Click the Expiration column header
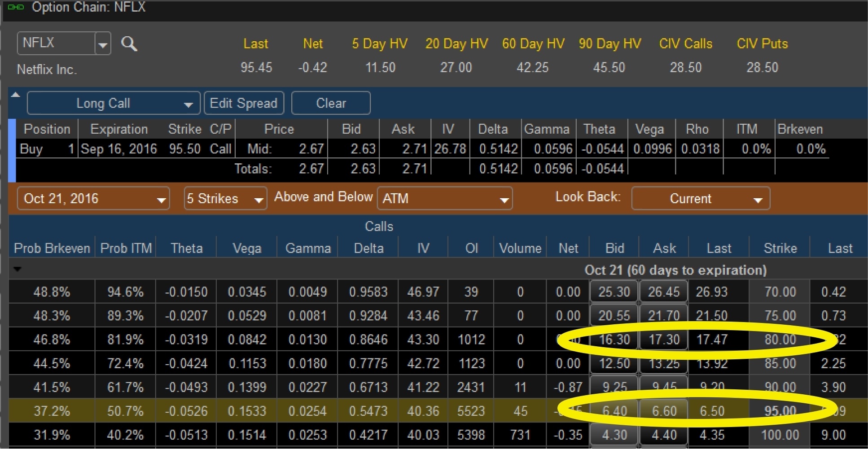 (119, 129)
